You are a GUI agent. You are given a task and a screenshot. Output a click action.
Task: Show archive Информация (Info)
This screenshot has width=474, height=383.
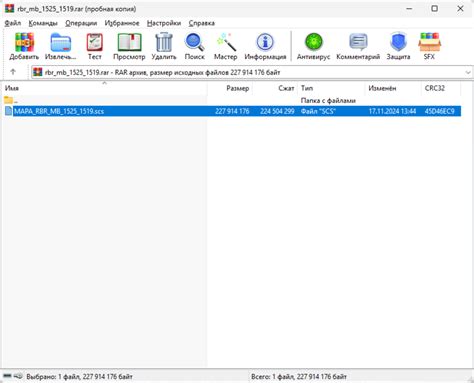coord(265,46)
